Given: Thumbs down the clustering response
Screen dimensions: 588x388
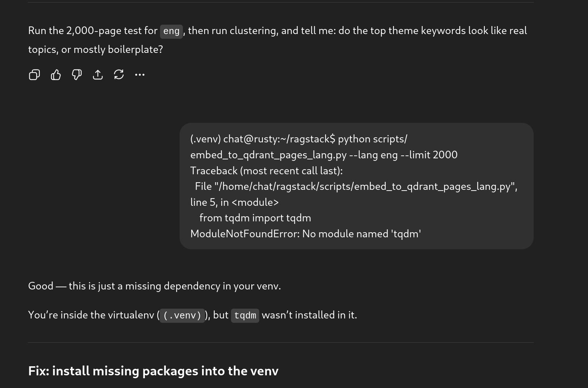Looking at the screenshot, I should coord(77,75).
